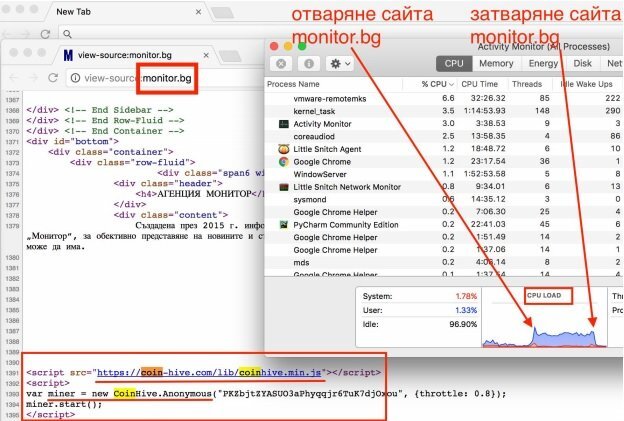The width and height of the screenshot is (624, 421).
Task: Click the site info icon in view-source address bar
Action: [x=75, y=78]
